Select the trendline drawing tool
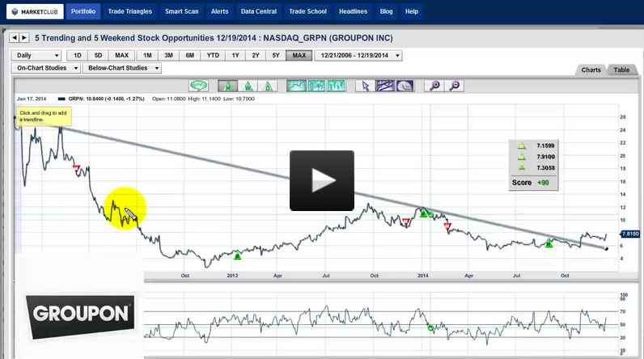Image resolution: width=644 pixels, height=359 pixels. (x=385, y=86)
